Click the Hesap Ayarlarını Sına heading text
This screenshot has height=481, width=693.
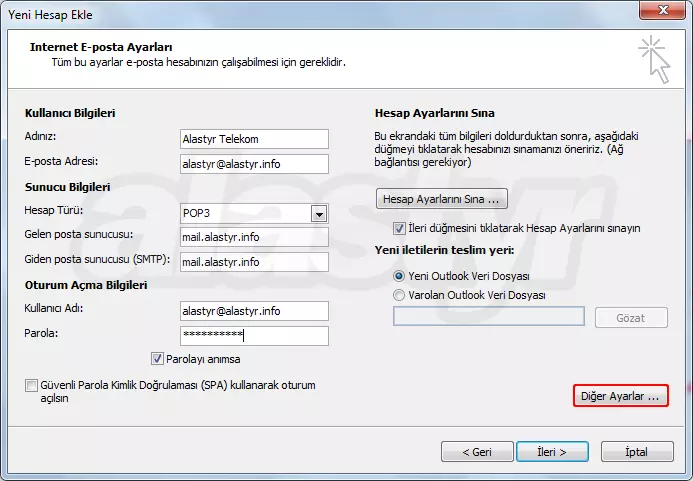coord(434,113)
